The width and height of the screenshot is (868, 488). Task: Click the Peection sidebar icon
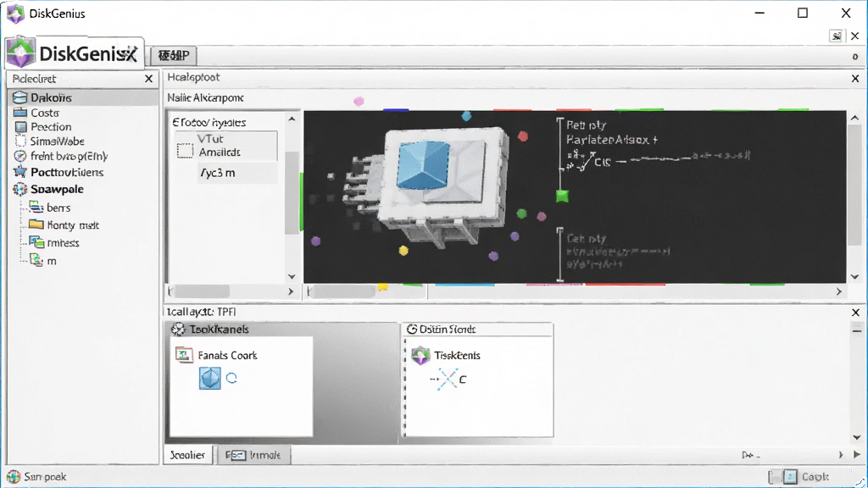[x=20, y=127]
